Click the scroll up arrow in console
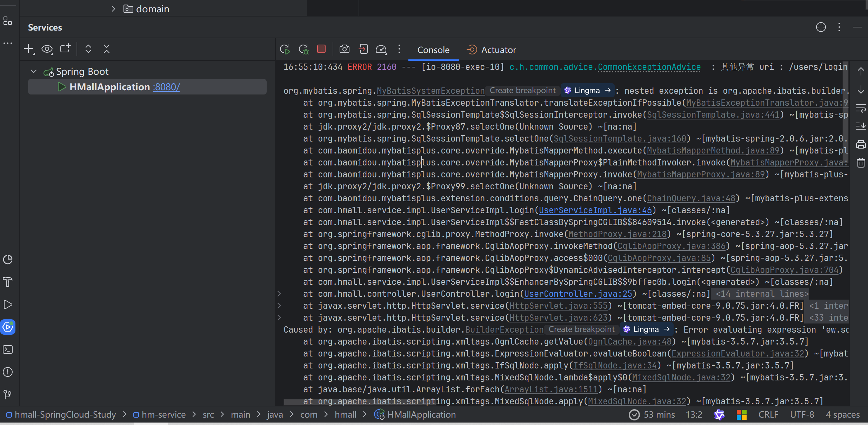The image size is (868, 425). [x=861, y=71]
